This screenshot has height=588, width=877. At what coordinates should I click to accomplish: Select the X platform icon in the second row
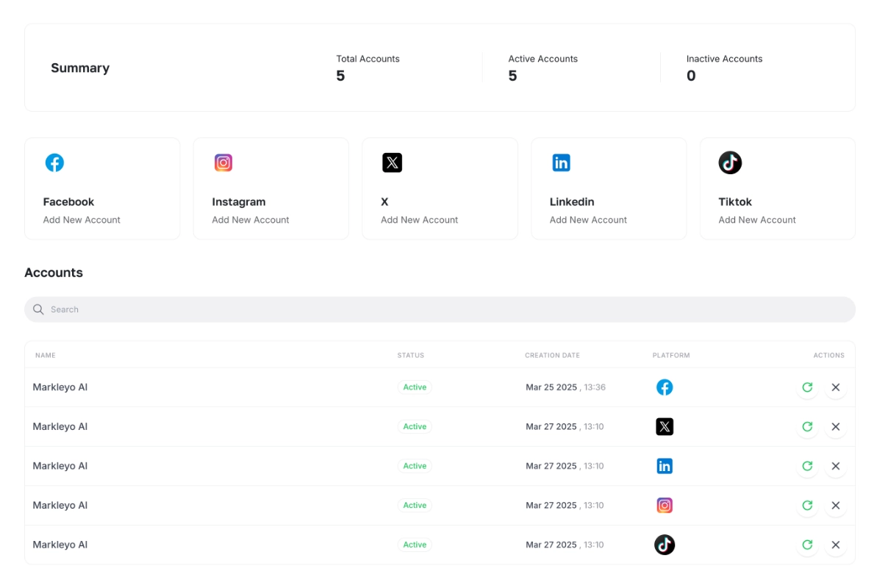coord(665,426)
